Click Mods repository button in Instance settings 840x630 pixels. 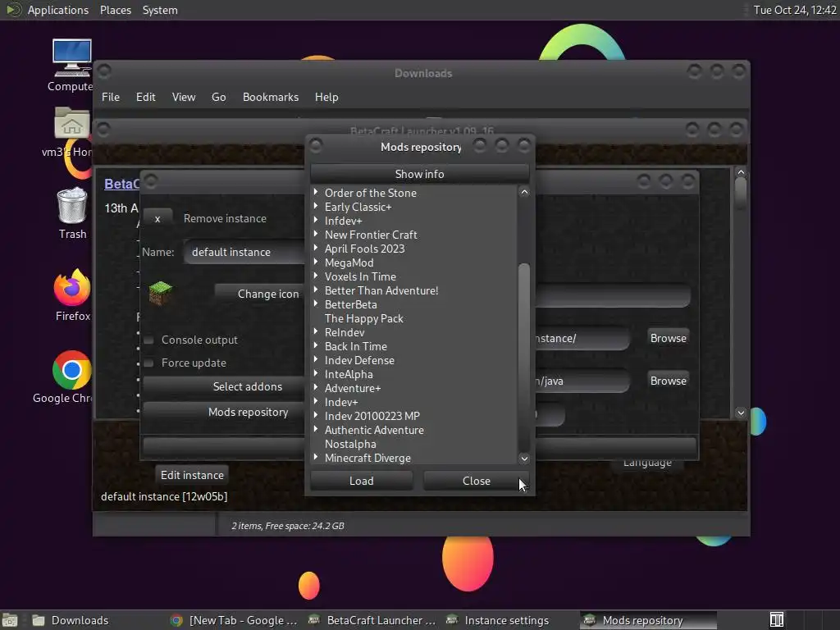(223, 413)
